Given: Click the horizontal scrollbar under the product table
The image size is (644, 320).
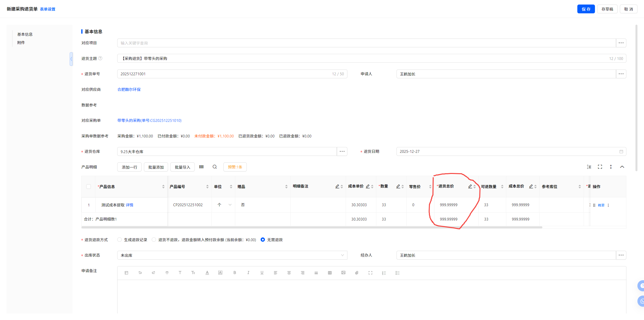Looking at the screenshot, I should (x=311, y=227).
